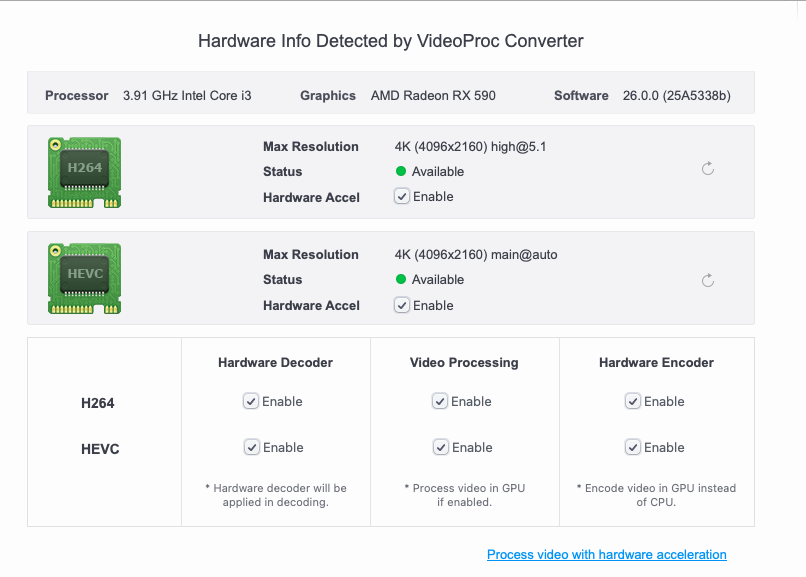This screenshot has height=577, width=806.
Task: Disable H264 Hardware Decoder
Action: [x=251, y=401]
